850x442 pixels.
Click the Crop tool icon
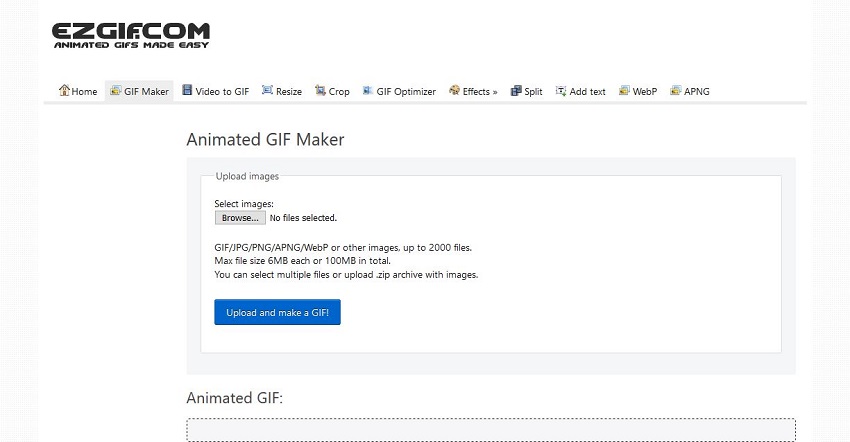point(320,91)
